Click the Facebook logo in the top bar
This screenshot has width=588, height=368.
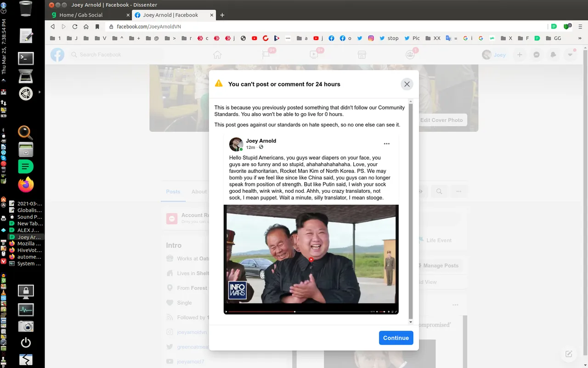click(57, 55)
